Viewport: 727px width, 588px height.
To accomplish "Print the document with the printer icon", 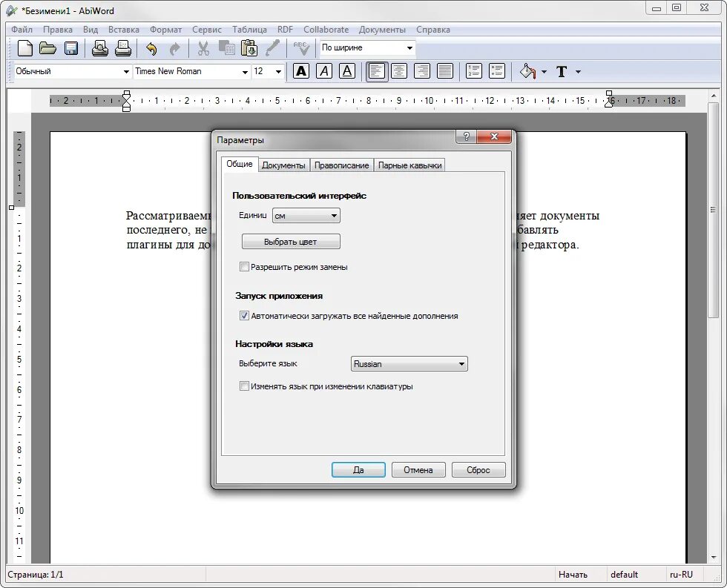I will (123, 48).
